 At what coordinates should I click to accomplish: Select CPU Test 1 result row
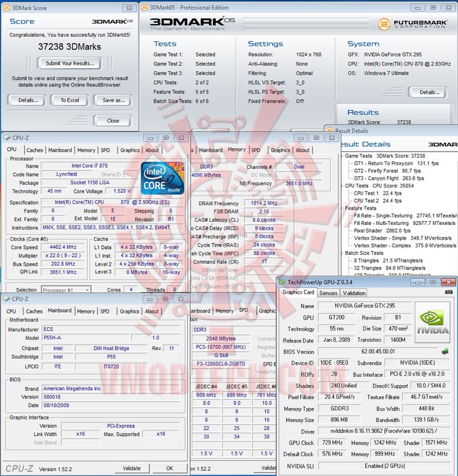point(377,193)
